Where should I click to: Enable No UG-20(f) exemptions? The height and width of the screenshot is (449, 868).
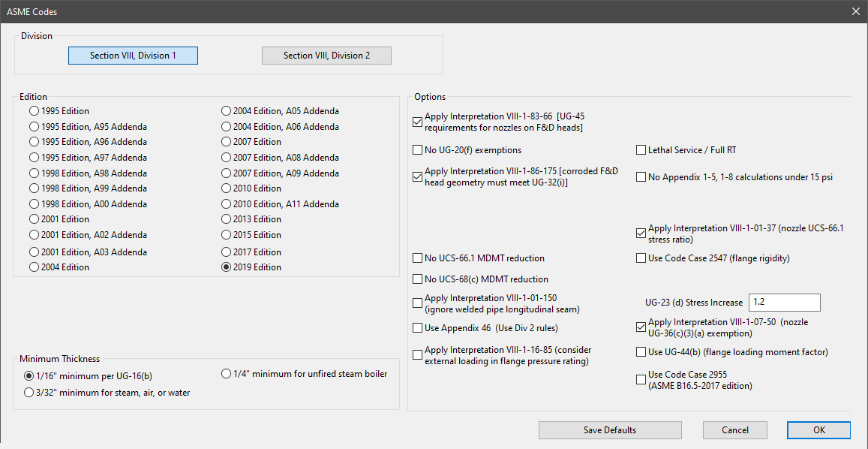point(418,149)
